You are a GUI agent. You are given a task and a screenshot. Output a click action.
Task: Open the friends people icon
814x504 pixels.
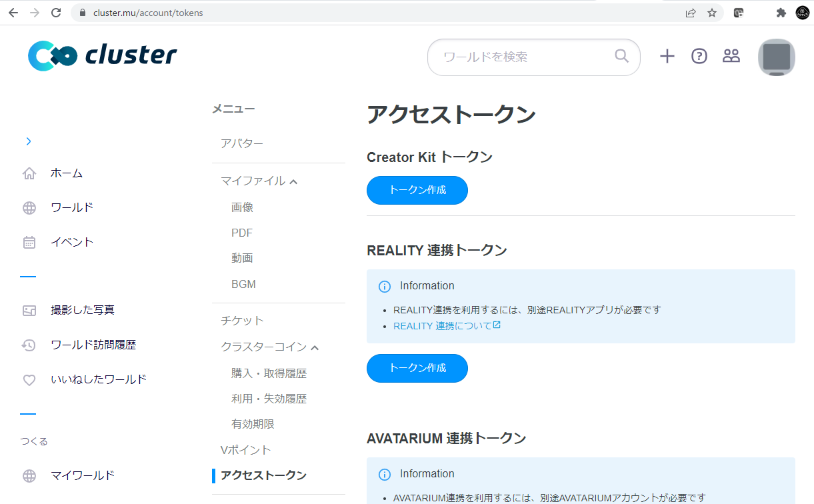[731, 57]
